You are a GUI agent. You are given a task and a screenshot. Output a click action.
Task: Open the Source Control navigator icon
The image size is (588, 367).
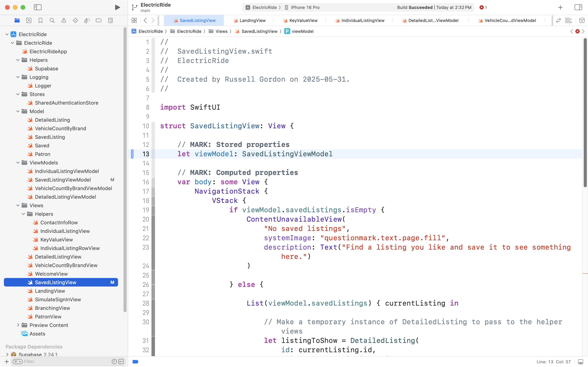29,20
